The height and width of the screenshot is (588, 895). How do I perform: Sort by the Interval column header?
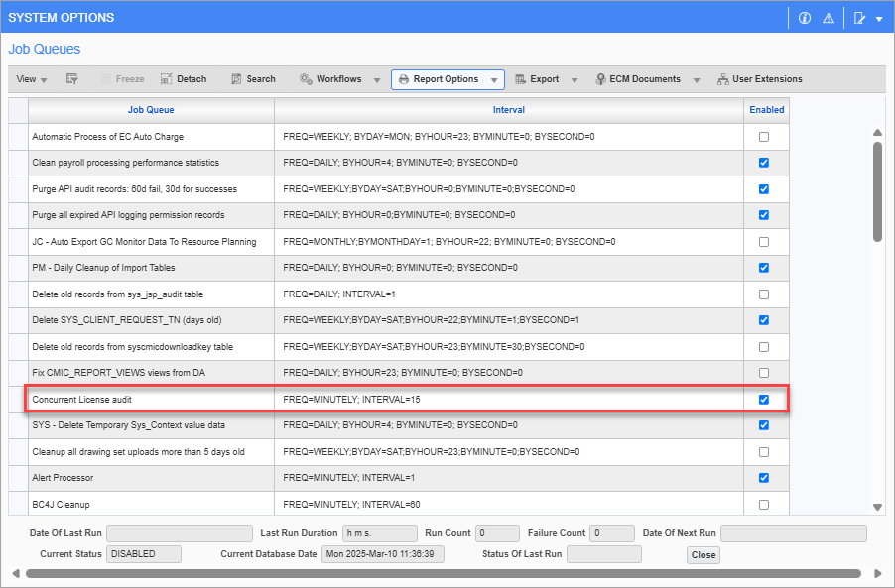coord(508,110)
